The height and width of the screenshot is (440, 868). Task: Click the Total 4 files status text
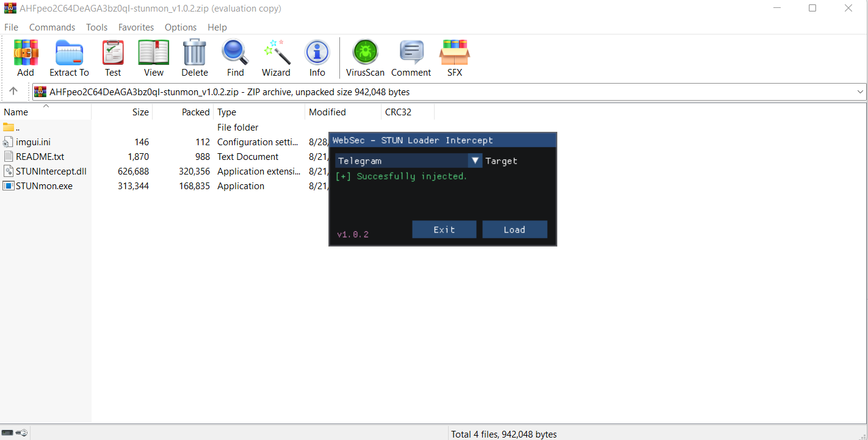[504, 435]
